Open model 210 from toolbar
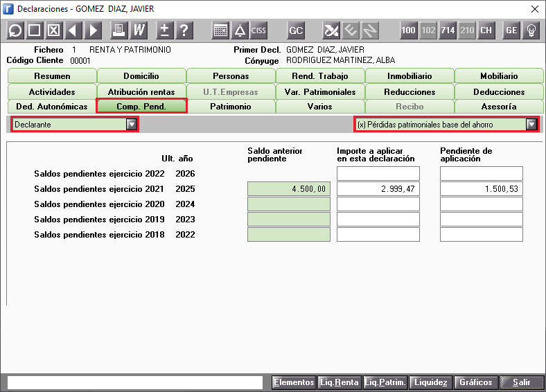This screenshot has height=392, width=546. coord(467,30)
